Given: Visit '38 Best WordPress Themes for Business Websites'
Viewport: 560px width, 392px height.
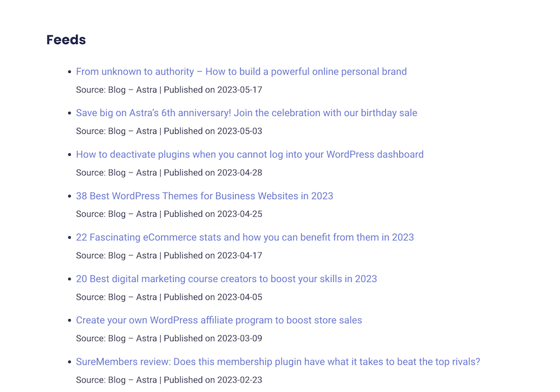Looking at the screenshot, I should coord(204,196).
